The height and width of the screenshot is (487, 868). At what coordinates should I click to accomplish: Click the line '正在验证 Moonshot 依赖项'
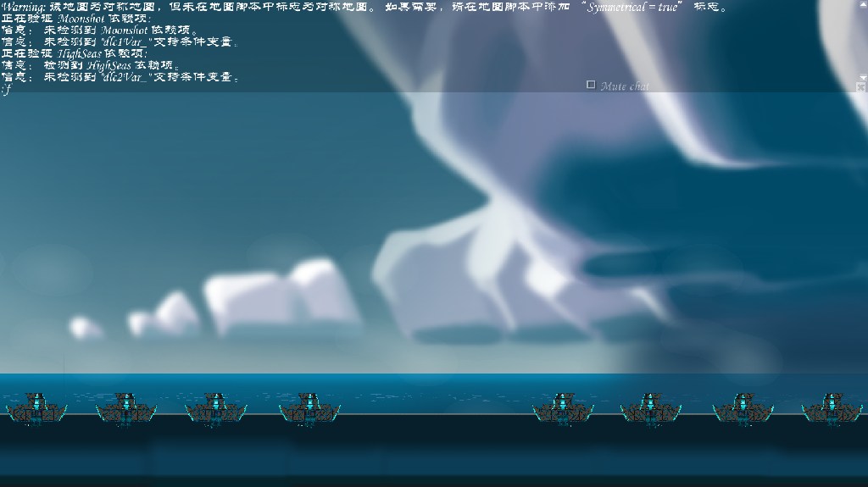[x=76, y=19]
